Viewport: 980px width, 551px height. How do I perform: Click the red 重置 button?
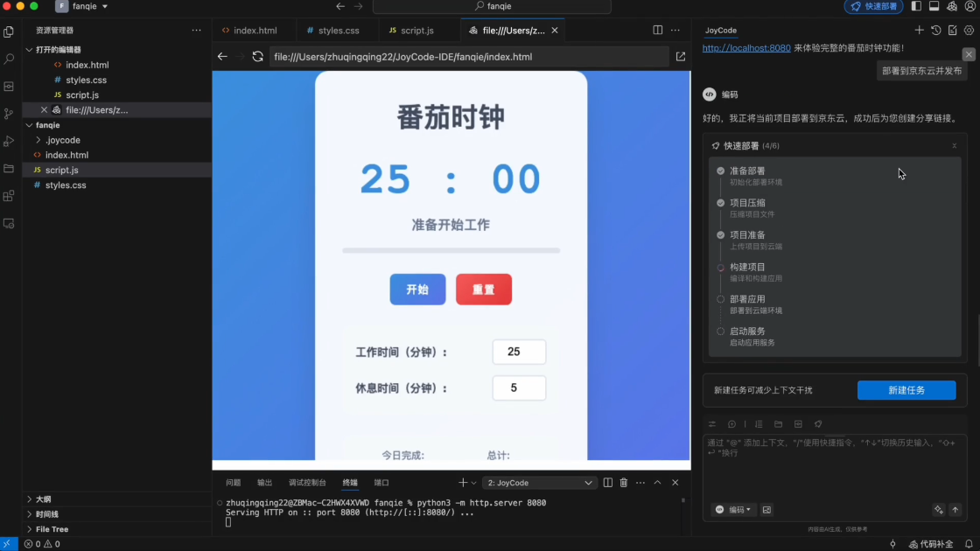[x=484, y=289]
